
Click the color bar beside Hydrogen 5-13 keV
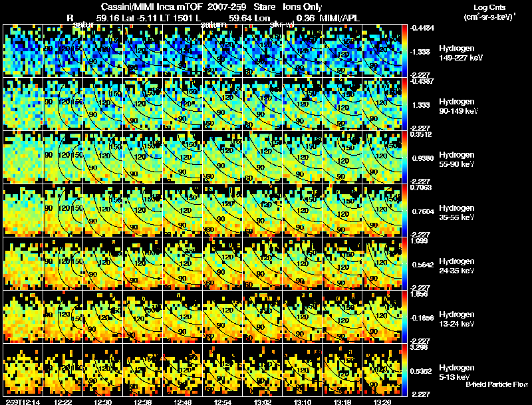point(404,370)
